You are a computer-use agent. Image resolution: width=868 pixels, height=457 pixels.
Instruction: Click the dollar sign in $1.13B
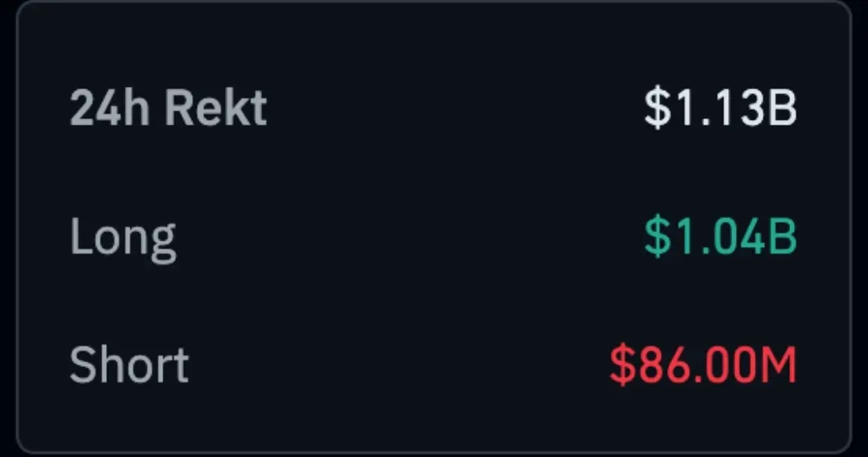(658, 108)
